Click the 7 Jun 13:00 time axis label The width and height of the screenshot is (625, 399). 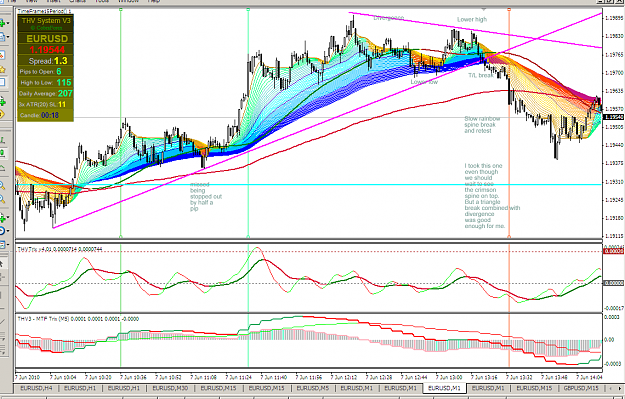pos(449,377)
